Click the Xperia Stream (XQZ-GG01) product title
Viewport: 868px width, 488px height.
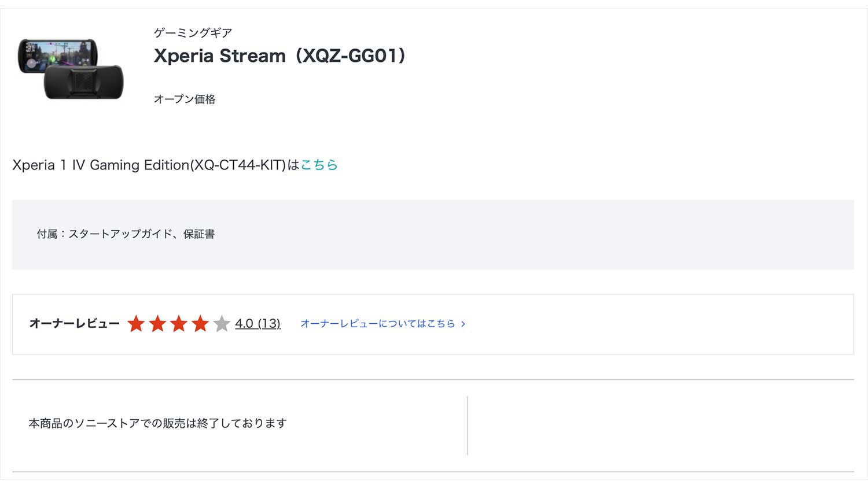tap(279, 56)
